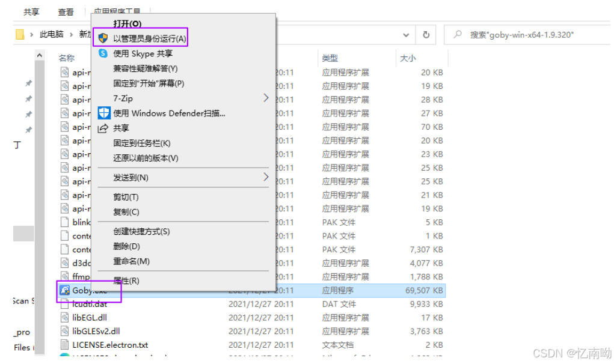Click the icudtl.dat file icon
The height and width of the screenshot is (364, 614).
(64, 304)
